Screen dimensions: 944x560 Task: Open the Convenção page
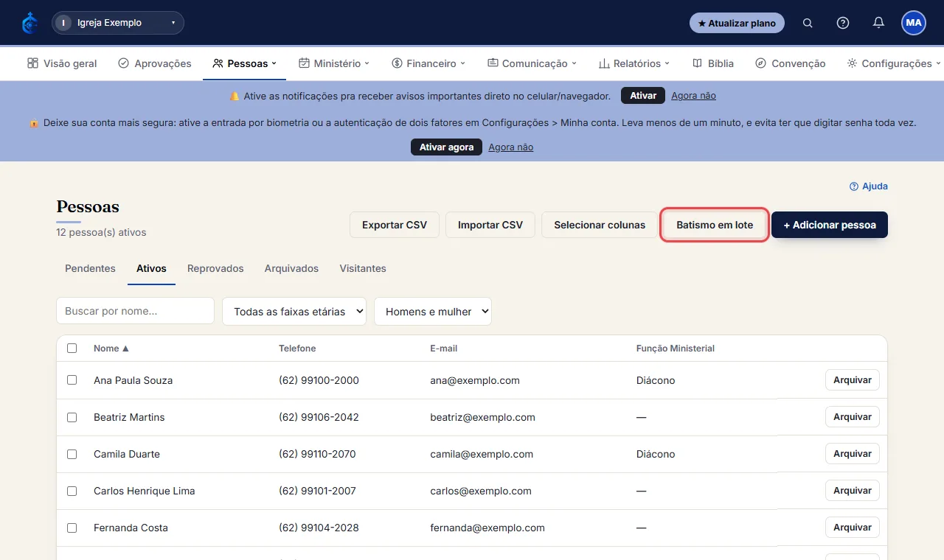(791, 63)
